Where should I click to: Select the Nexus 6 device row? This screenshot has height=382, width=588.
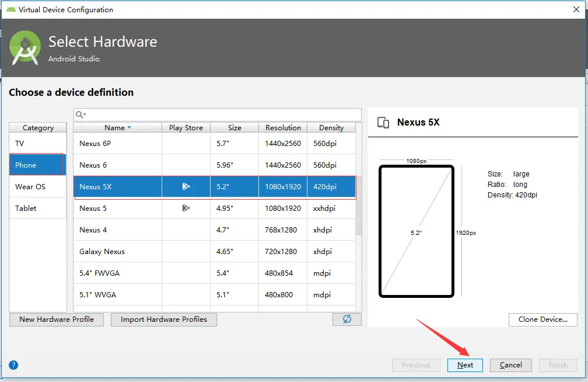pos(215,165)
